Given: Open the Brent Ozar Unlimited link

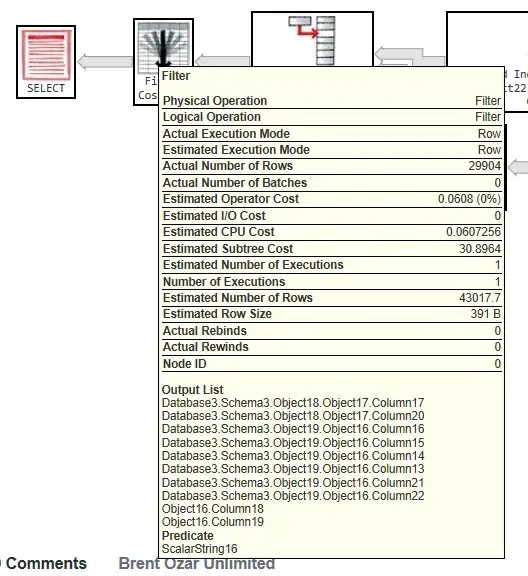Looking at the screenshot, I should [197, 564].
